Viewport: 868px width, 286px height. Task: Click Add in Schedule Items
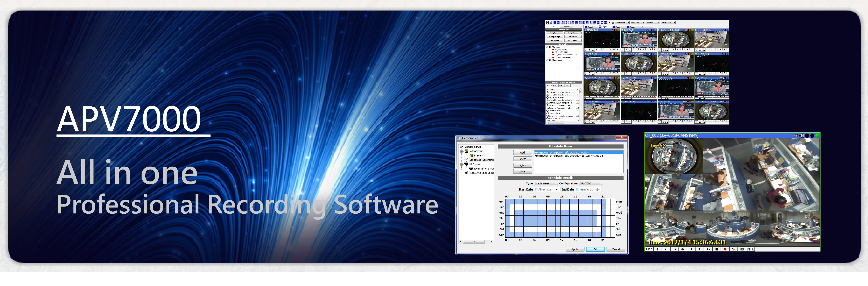pyautogui.click(x=523, y=153)
